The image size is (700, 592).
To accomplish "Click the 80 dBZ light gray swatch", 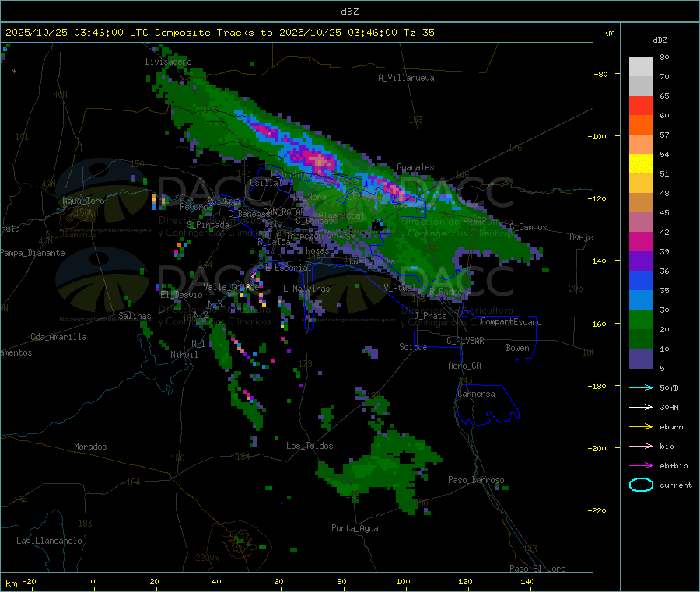I will click(x=641, y=67).
